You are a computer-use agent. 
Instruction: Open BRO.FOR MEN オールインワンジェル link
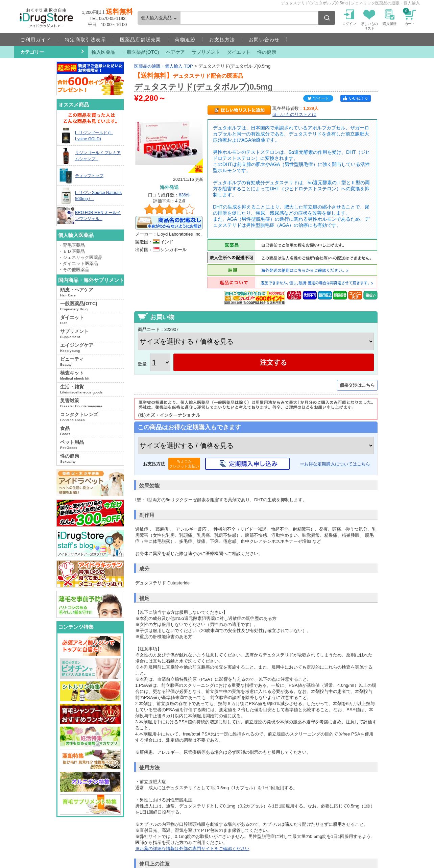coord(98,216)
